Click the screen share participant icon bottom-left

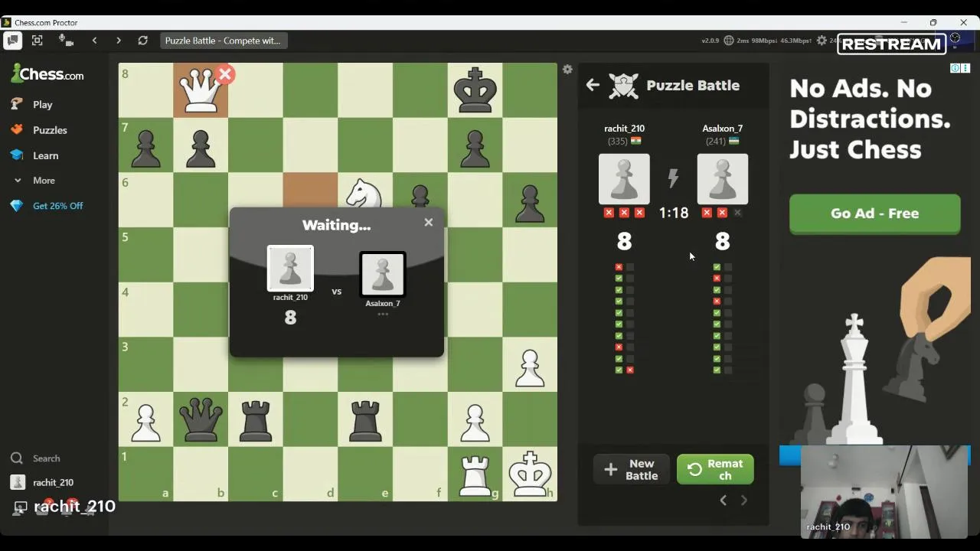(20, 507)
